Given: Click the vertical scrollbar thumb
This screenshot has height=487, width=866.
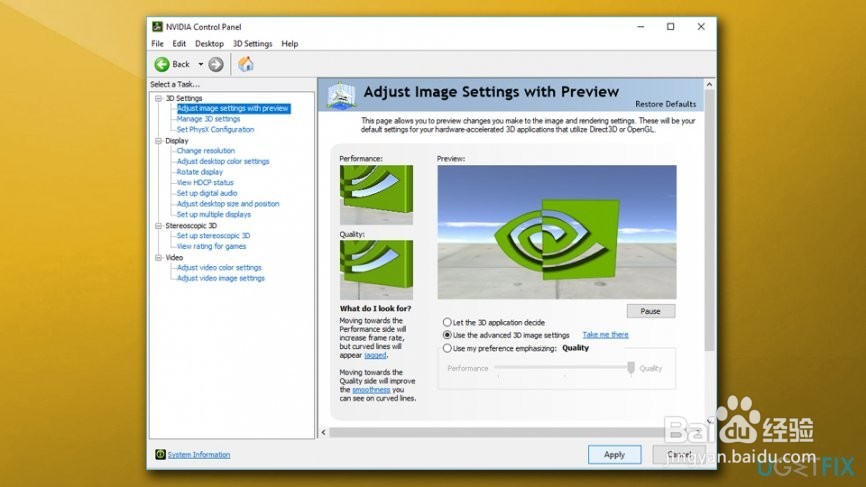Looking at the screenshot, I should pos(710,220).
